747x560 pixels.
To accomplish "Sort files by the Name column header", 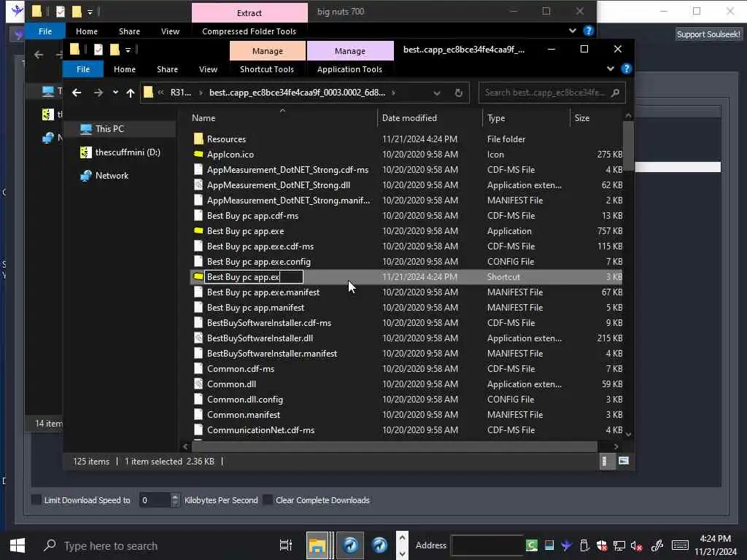I will (x=283, y=117).
